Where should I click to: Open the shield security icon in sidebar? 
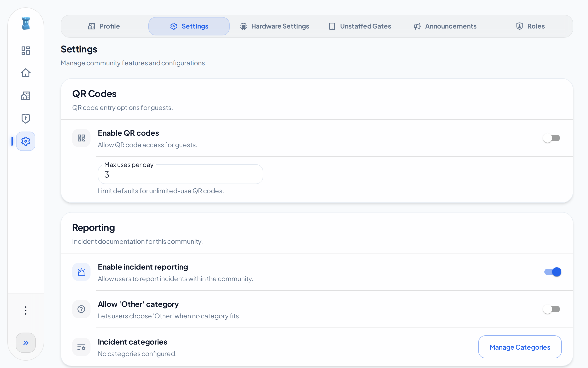click(26, 118)
